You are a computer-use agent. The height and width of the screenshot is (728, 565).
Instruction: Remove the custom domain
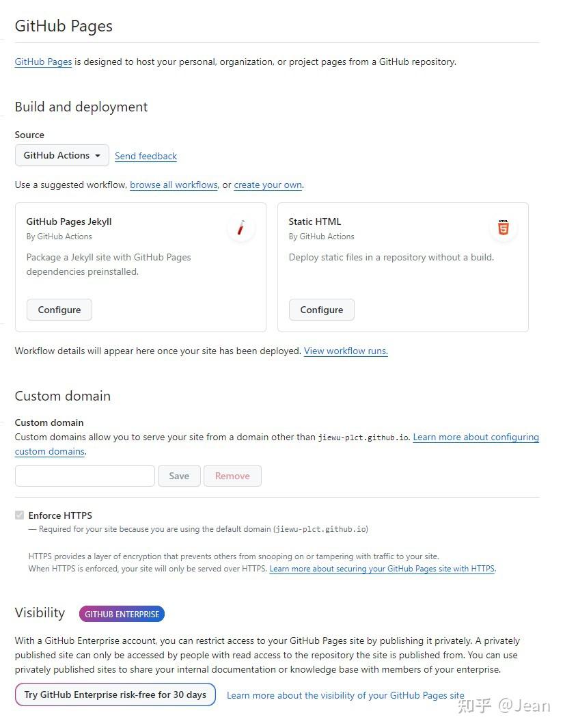coord(232,476)
